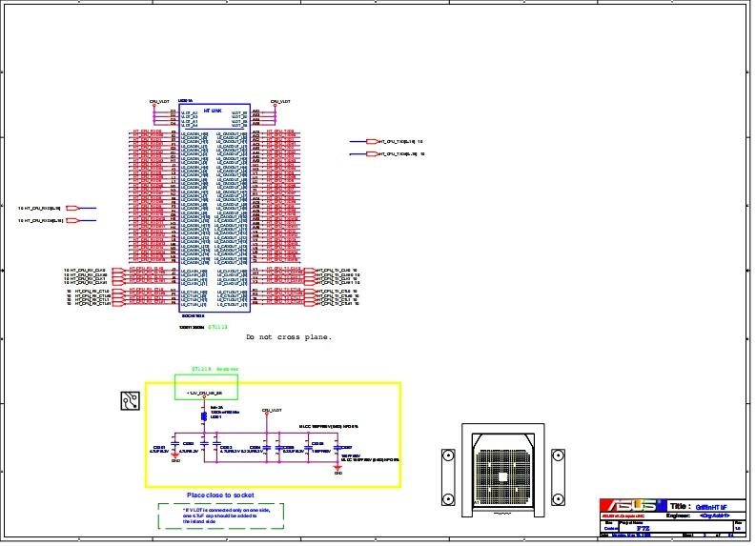Viewport: 756px width, 546px height.
Task: Click the 'Place close to socket' label
Action: pyautogui.click(x=220, y=495)
